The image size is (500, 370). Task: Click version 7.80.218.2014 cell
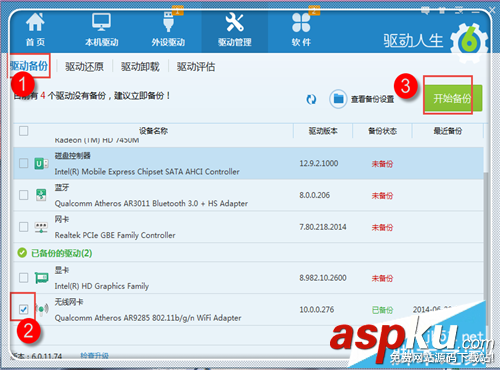[x=323, y=227]
